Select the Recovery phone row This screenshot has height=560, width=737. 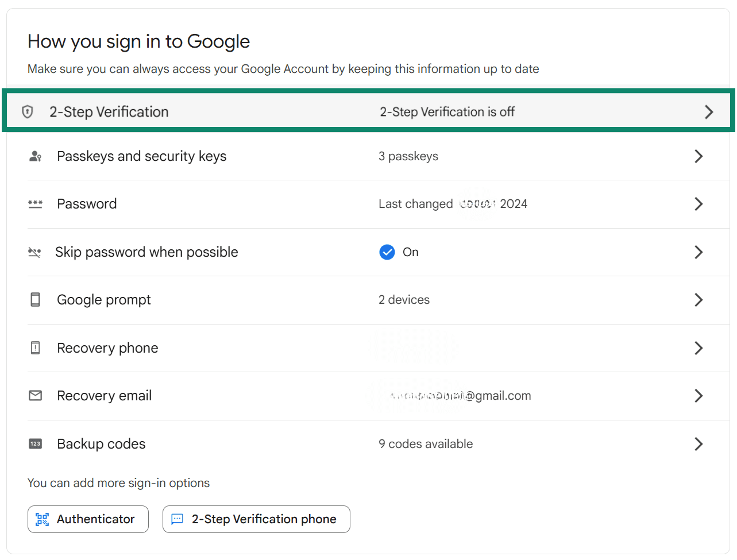click(368, 347)
